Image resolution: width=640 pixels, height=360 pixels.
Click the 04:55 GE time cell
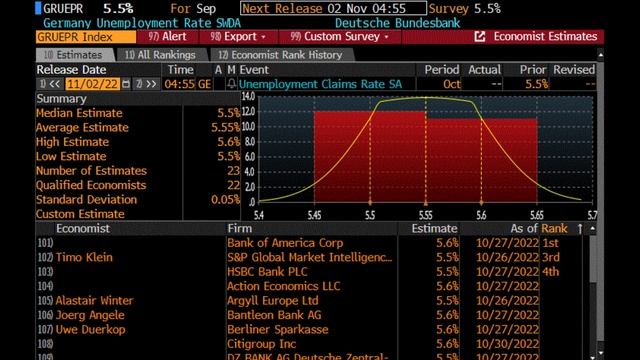tap(188, 84)
